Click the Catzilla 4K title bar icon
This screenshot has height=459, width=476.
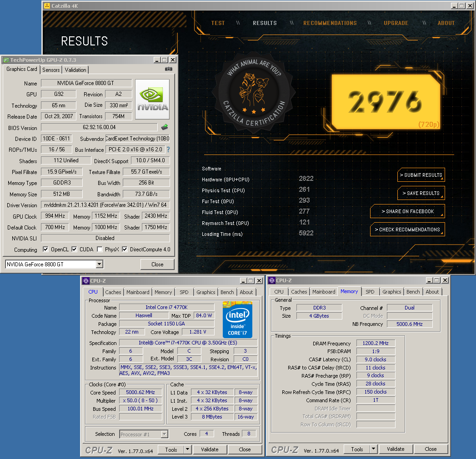pyautogui.click(x=47, y=6)
